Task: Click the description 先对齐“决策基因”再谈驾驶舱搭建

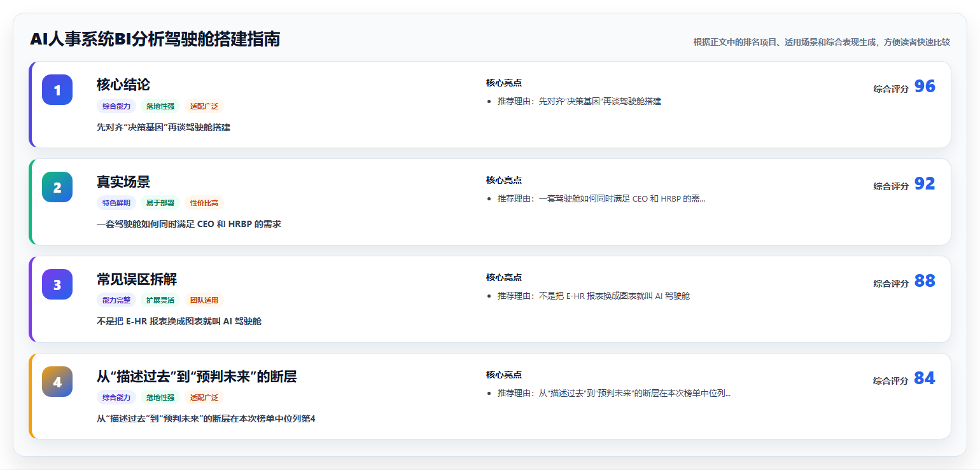Action: point(164,127)
